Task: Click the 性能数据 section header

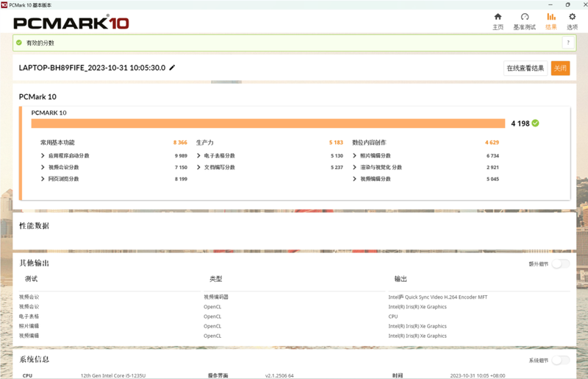Action: click(x=34, y=225)
